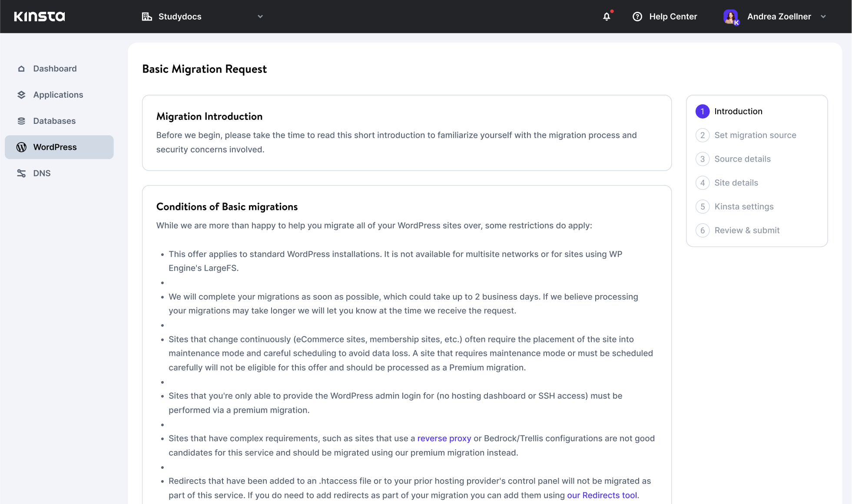Click the Applications layers icon
This screenshot has width=852, height=504.
(21, 95)
